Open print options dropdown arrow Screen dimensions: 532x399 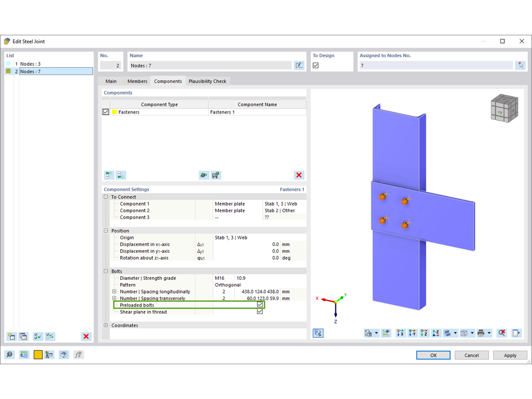click(x=489, y=333)
